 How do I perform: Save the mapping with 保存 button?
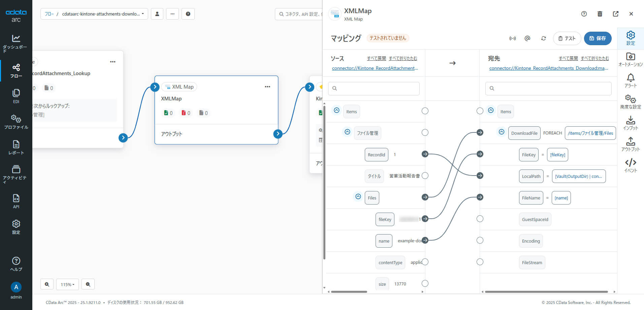pos(598,38)
